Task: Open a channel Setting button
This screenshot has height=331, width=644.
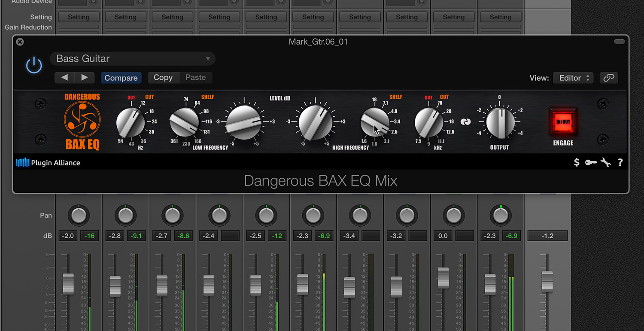Action: (79, 17)
